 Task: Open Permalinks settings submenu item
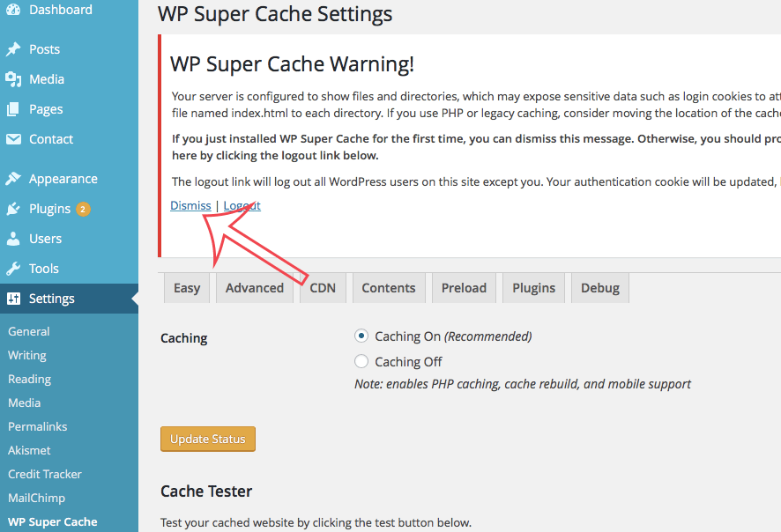[37, 426]
